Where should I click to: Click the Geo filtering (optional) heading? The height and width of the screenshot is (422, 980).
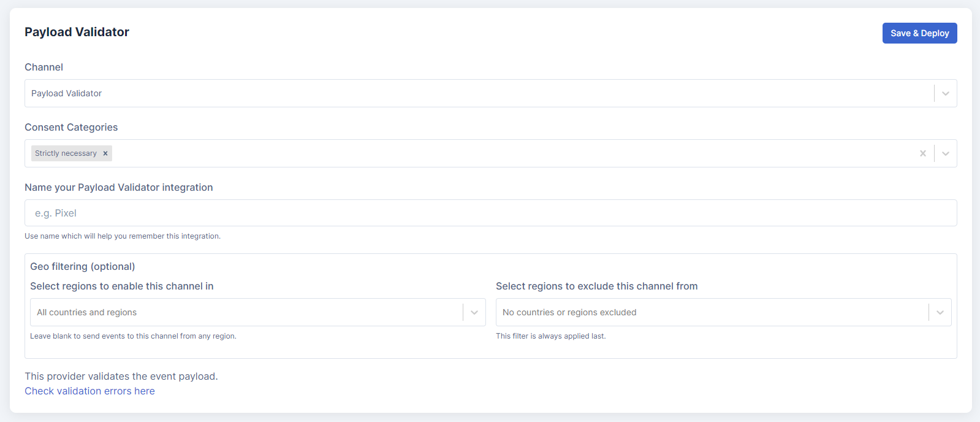tap(83, 266)
